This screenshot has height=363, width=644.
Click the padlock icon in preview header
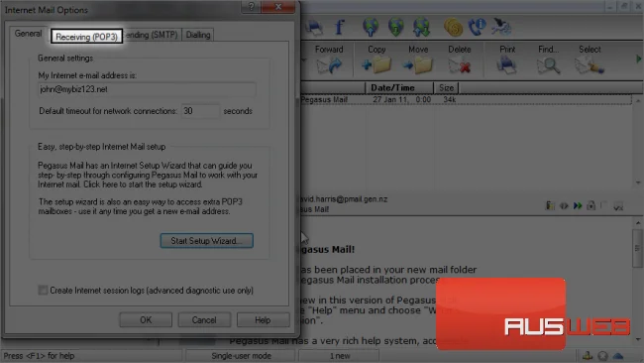point(591,205)
